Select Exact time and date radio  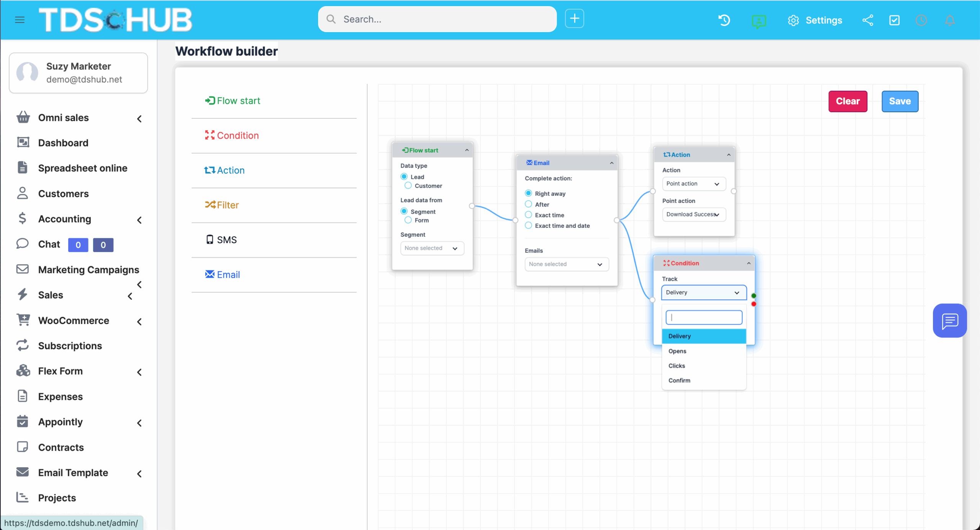coord(528,226)
